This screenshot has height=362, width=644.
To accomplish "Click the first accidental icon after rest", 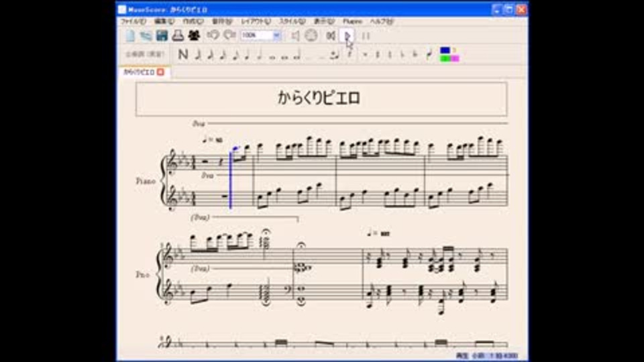I will click(365, 54).
